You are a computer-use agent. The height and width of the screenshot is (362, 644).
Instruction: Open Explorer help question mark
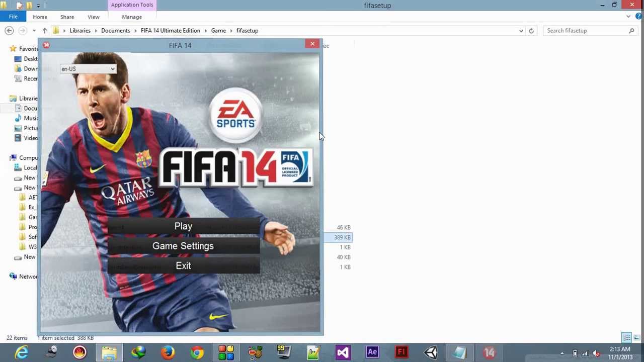639,17
